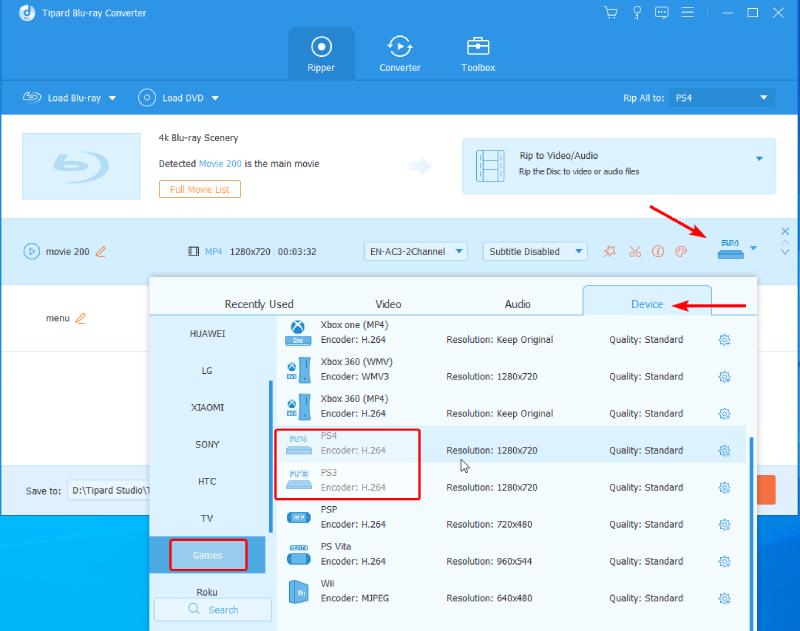
Task: Open the EN-AC3-2Channel audio dropdown
Action: tap(416, 251)
